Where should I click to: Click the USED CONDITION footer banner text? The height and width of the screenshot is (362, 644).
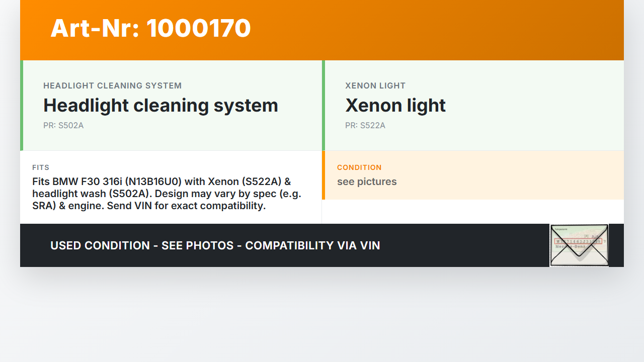215,245
